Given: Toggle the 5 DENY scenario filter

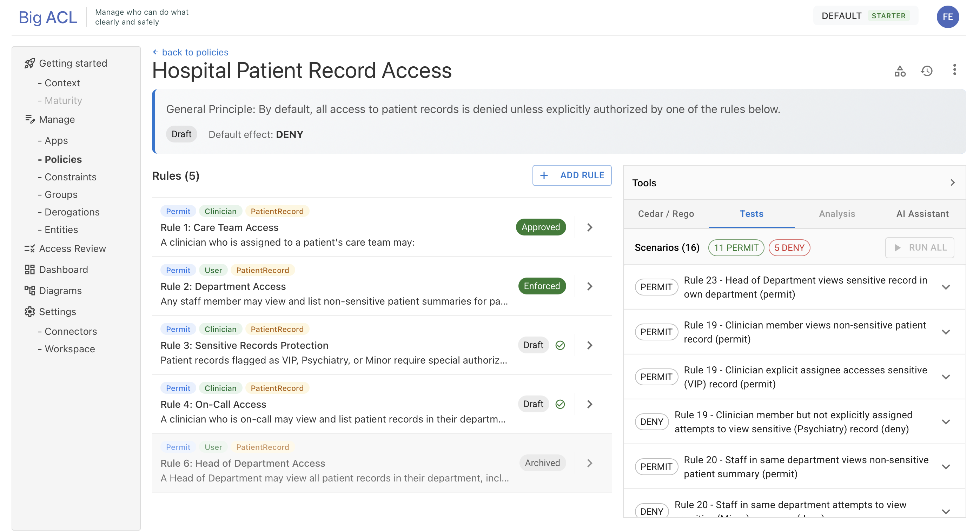Looking at the screenshot, I should point(789,248).
